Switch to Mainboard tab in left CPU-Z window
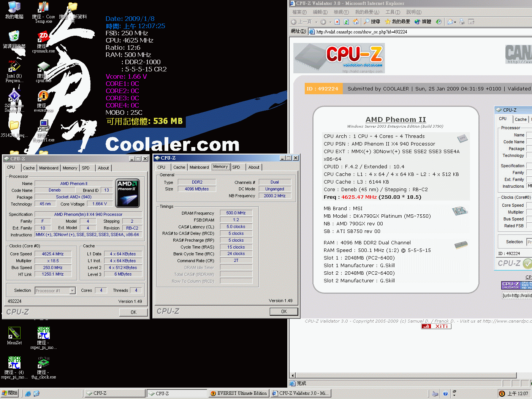This screenshot has height=399, width=532. click(x=49, y=168)
